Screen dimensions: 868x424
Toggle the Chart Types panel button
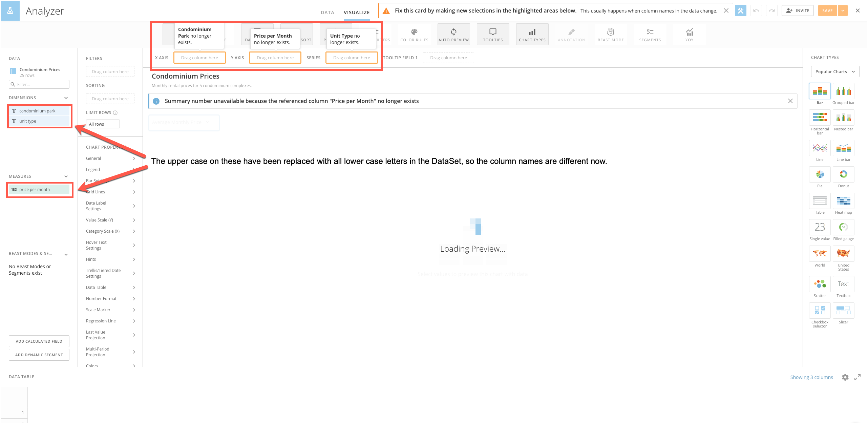(532, 35)
